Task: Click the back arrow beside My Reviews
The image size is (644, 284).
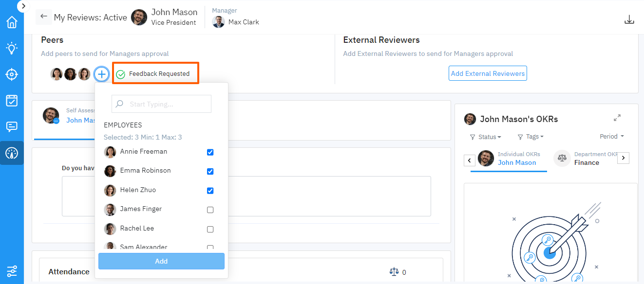Action: pyautogui.click(x=44, y=17)
